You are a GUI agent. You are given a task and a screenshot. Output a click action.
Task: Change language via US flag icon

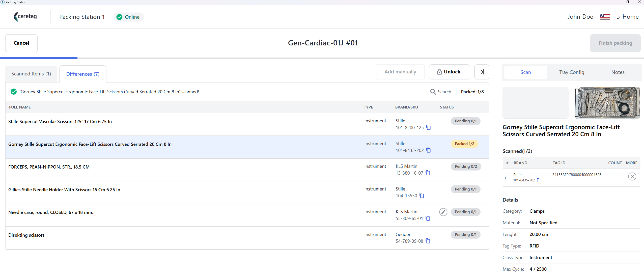[x=605, y=17]
